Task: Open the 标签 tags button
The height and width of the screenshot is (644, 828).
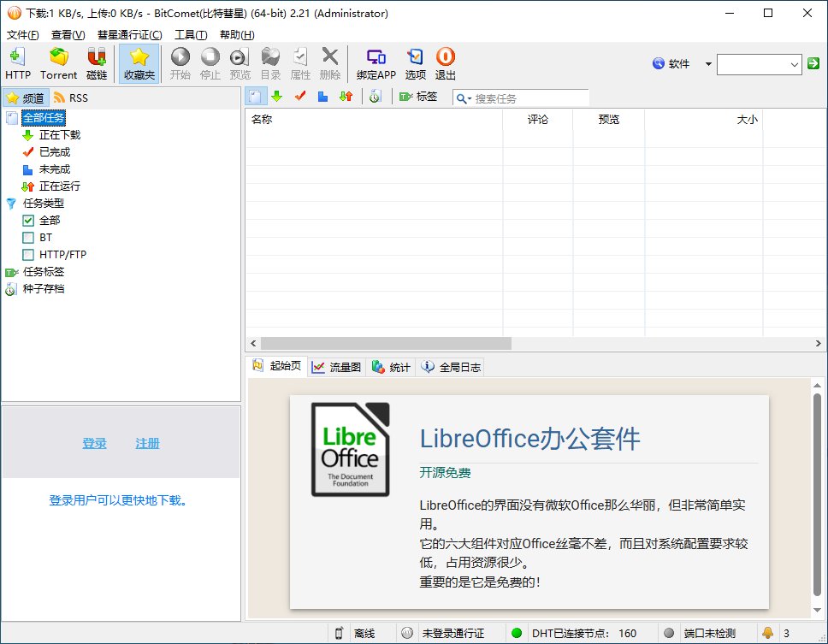Action: [x=418, y=97]
